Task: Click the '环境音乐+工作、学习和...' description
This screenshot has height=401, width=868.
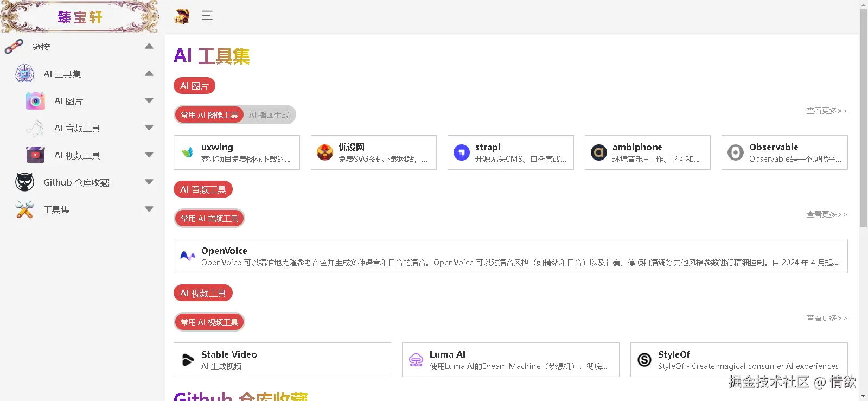Action: (x=656, y=159)
